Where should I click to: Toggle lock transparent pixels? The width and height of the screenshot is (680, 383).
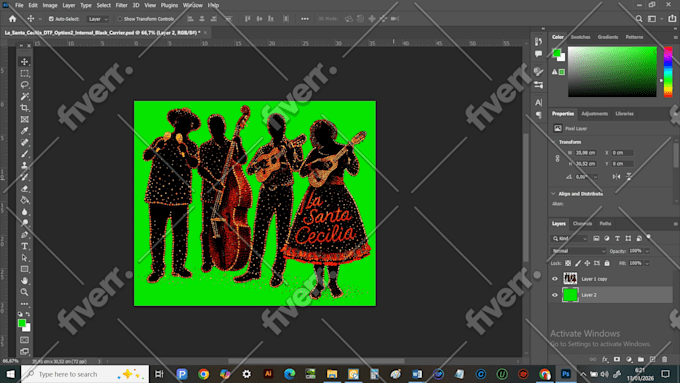(568, 263)
